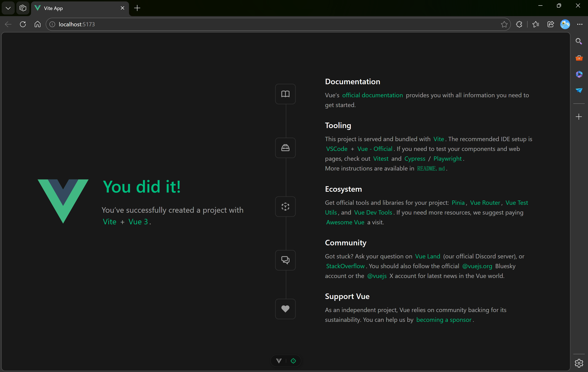Image resolution: width=588 pixels, height=372 pixels.
Task: Expand the tab search dropdown chevron
Action: pos(8,8)
